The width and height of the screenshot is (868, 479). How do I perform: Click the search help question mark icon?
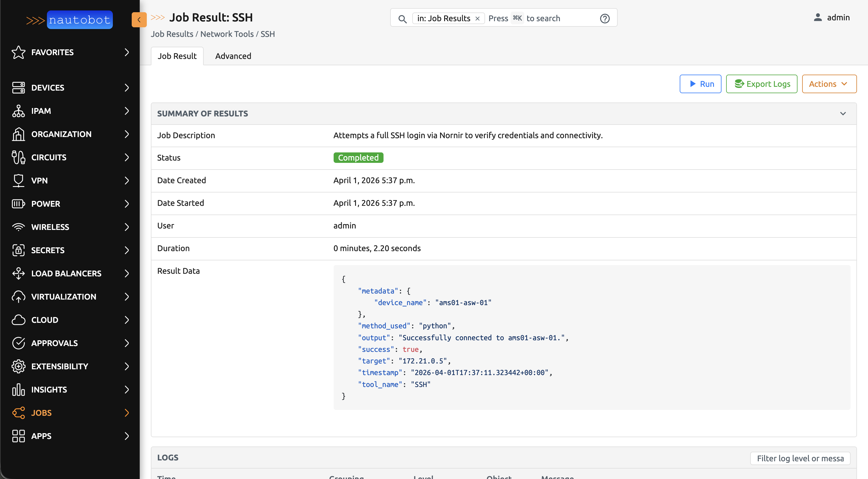click(x=605, y=19)
